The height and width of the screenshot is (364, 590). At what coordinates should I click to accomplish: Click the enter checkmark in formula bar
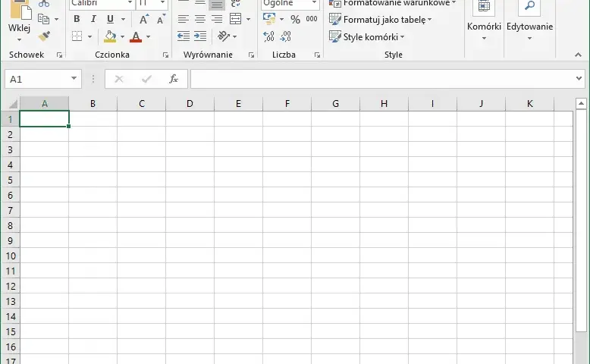click(x=146, y=79)
